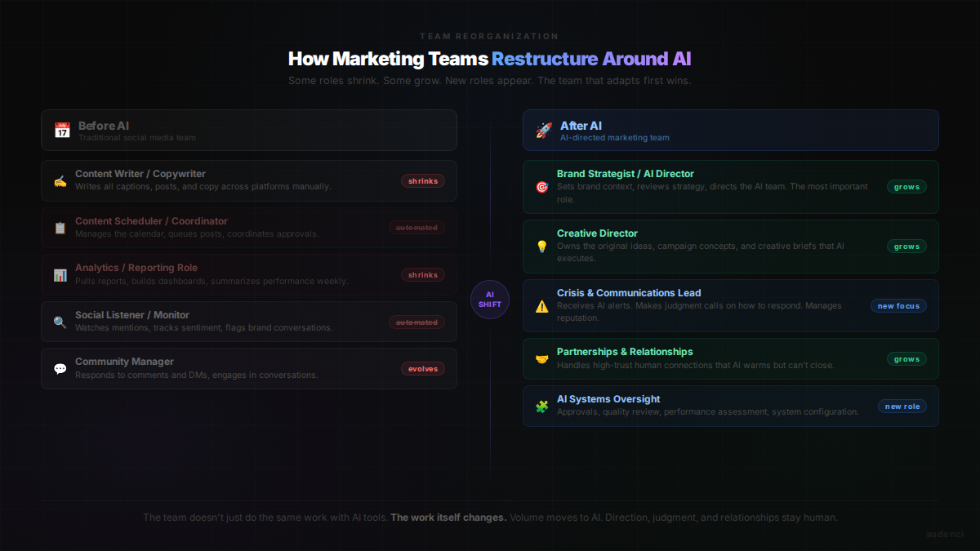Viewport: 980px width, 551px height.
Task: Click the writing hand icon for Content Writer
Action: pos(60,181)
